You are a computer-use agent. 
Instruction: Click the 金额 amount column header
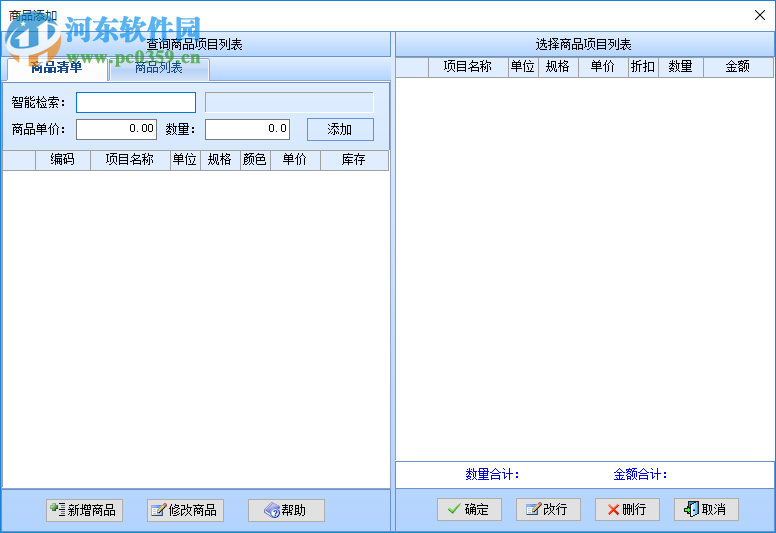tap(738, 67)
